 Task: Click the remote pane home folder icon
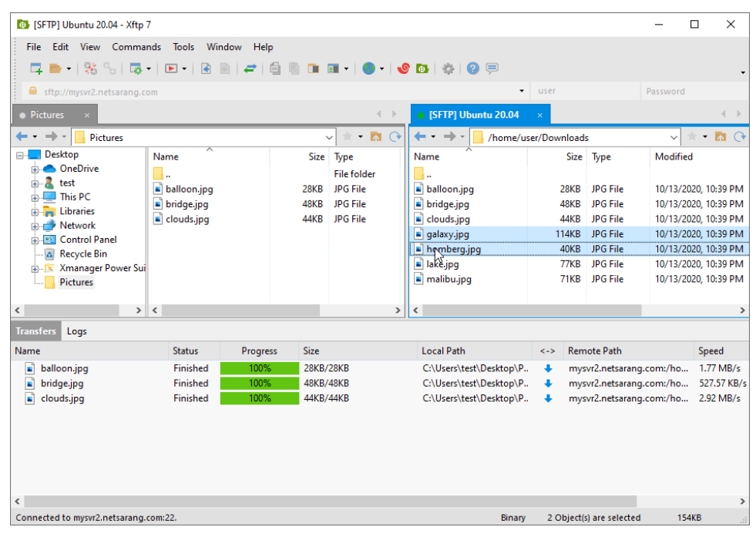point(721,137)
